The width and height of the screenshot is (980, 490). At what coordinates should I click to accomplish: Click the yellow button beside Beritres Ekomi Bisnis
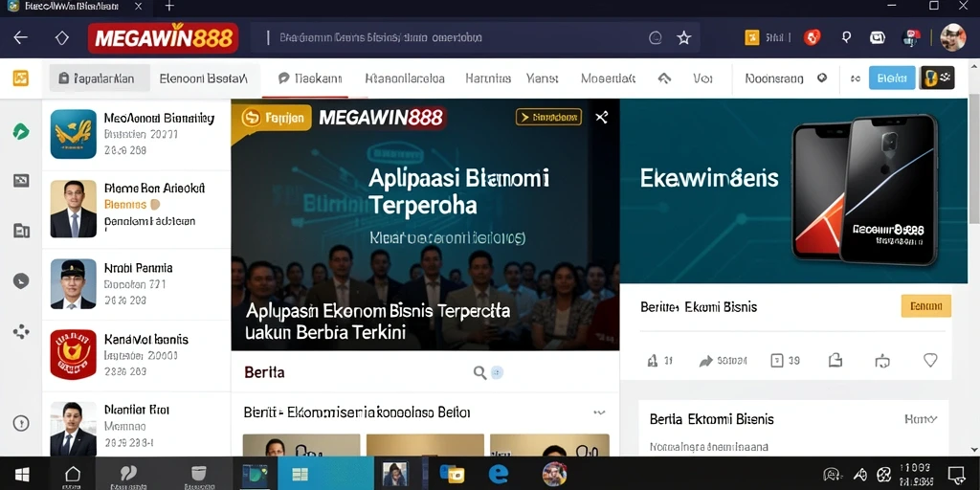point(925,306)
